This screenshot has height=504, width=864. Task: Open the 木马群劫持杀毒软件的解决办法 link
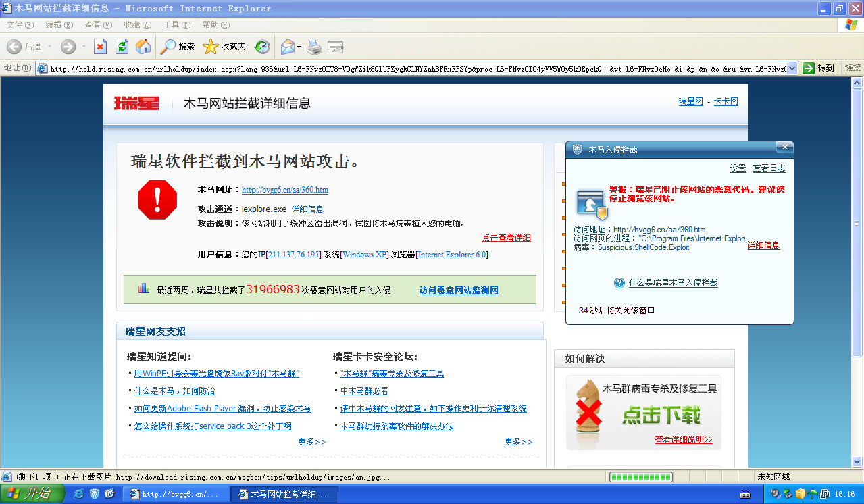397,426
